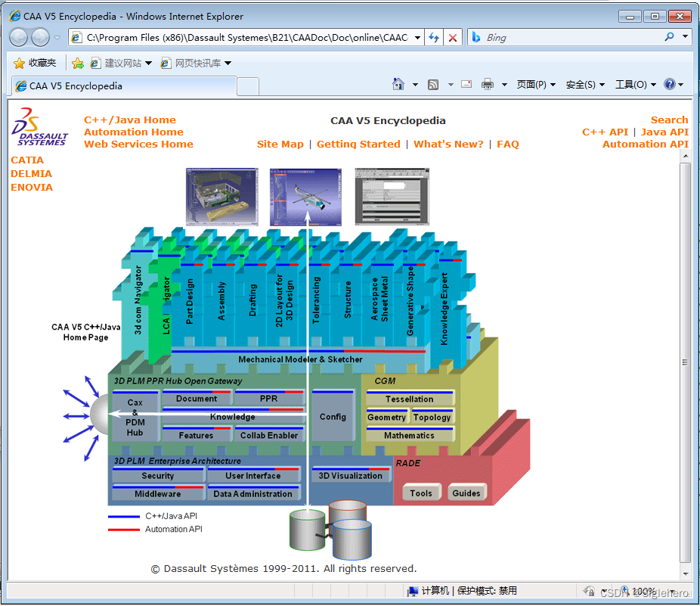The height and width of the screenshot is (606, 700).
Task: Click the CATIA assembly screenshot thumbnail
Action: click(216, 197)
